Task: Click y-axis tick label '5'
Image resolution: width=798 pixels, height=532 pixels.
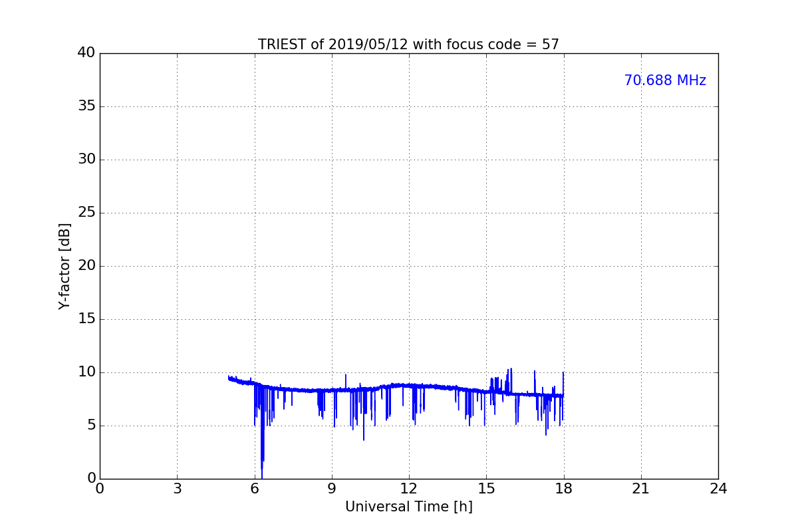Action: coord(91,425)
